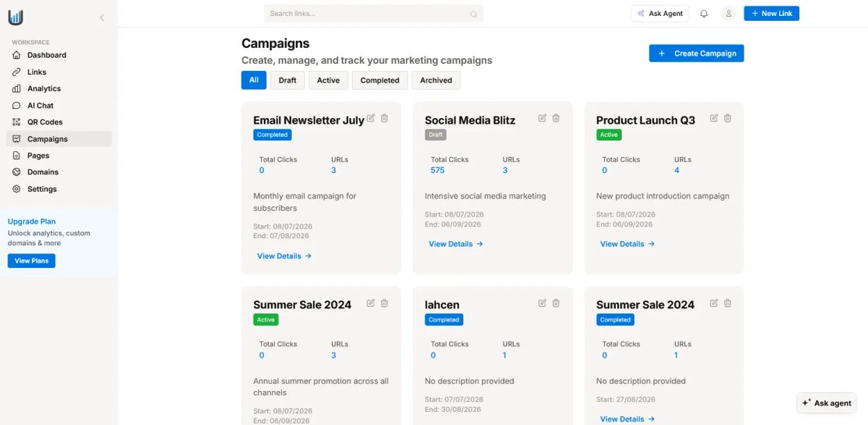Delete the completed Summer Sale 2024 campaign
The image size is (868, 425).
coord(728,303)
